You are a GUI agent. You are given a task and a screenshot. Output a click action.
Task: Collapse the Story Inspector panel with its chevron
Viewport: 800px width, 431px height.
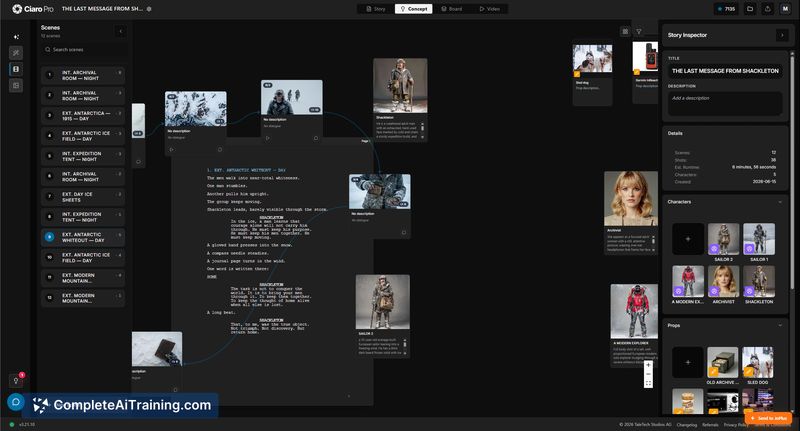(x=782, y=35)
